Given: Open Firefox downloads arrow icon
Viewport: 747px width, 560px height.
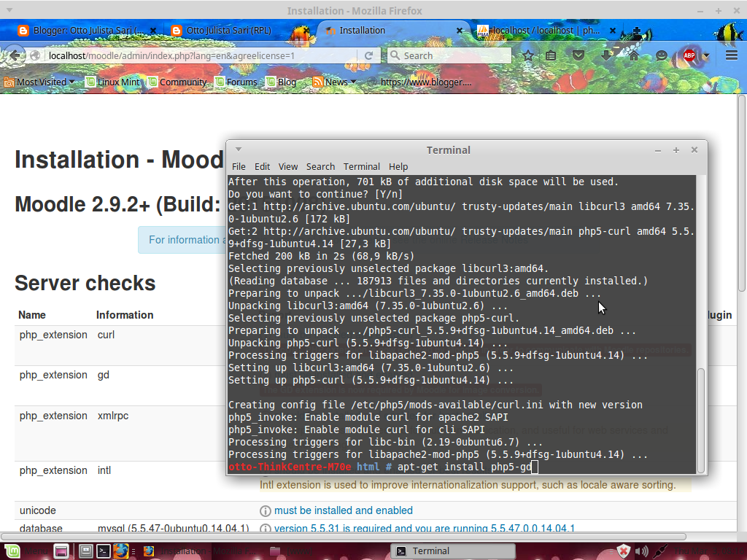Looking at the screenshot, I should [x=606, y=55].
